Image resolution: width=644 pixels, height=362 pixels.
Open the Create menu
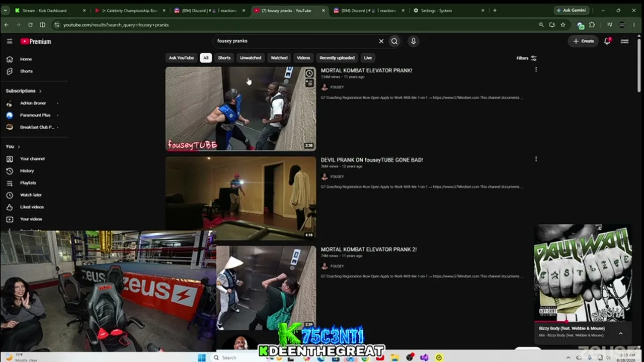click(584, 41)
